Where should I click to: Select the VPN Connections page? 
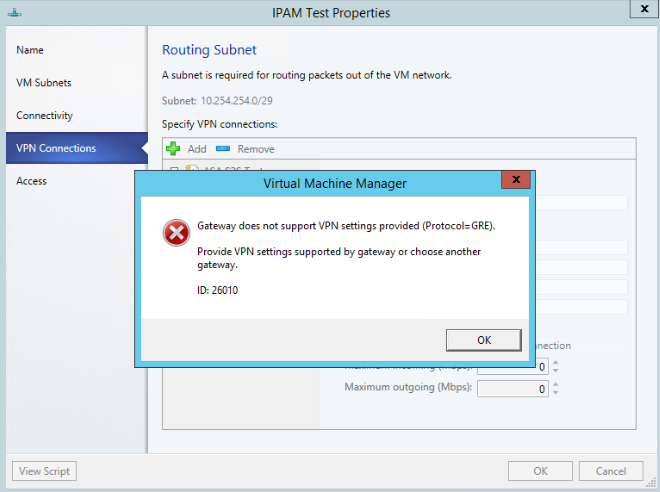pyautogui.click(x=56, y=149)
